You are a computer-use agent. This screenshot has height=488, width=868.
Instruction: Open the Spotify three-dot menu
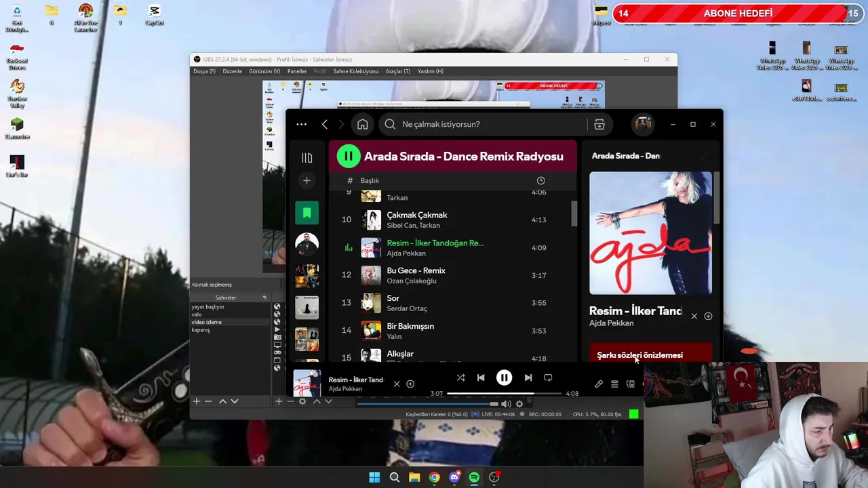click(x=301, y=124)
